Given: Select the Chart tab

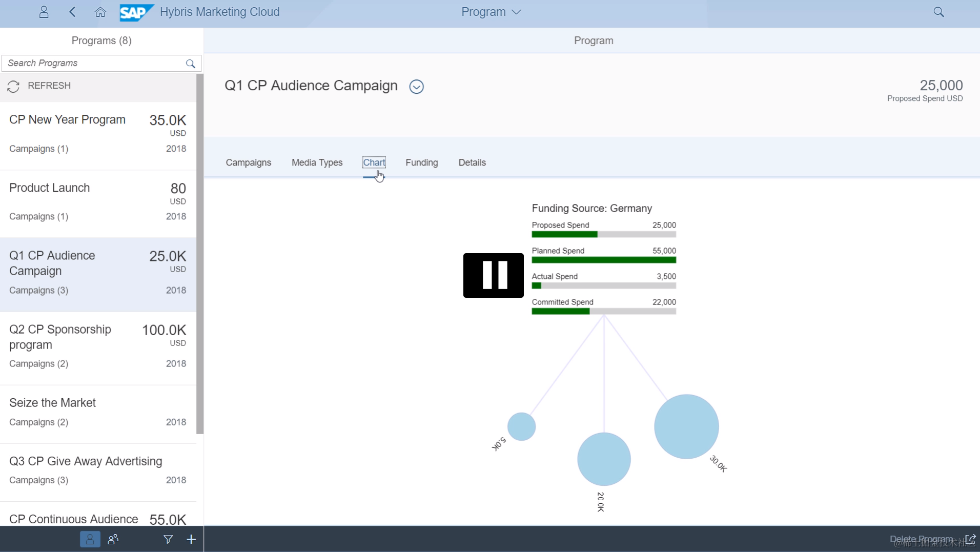Looking at the screenshot, I should pos(374,162).
